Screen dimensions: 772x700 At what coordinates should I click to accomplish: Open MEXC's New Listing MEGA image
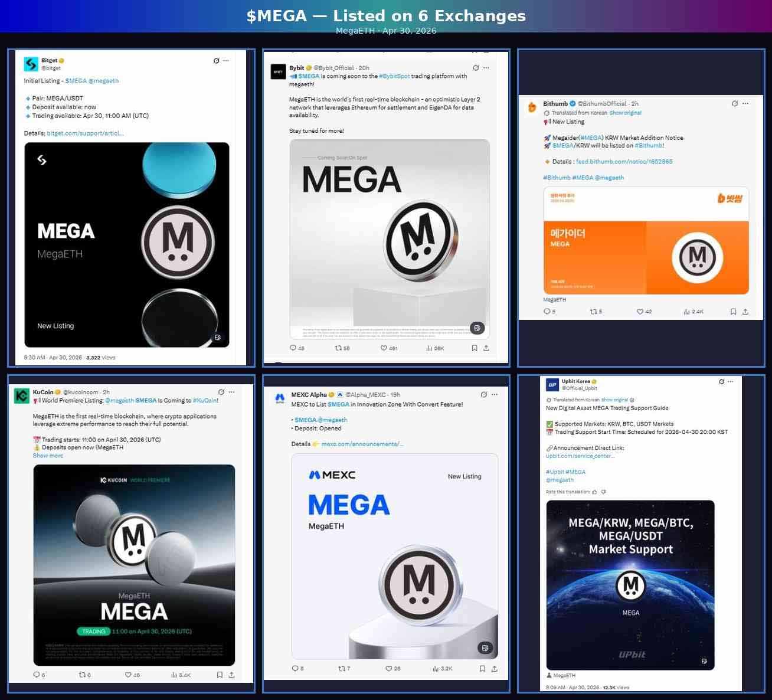(395, 556)
